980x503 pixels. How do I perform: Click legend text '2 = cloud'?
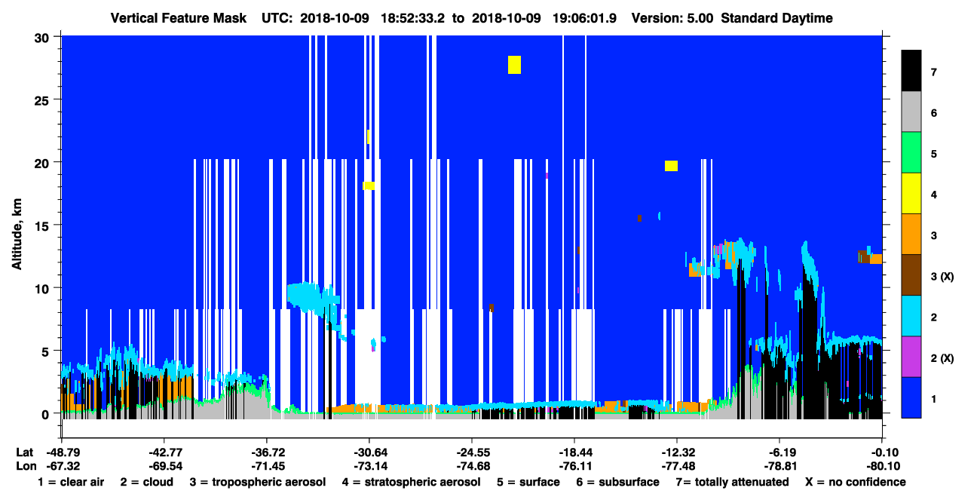click(x=145, y=482)
